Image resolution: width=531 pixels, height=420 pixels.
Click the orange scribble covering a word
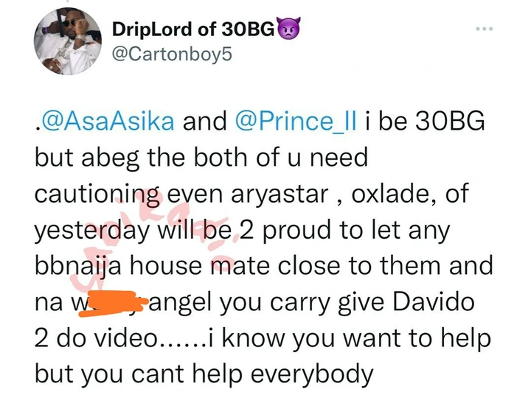114,304
